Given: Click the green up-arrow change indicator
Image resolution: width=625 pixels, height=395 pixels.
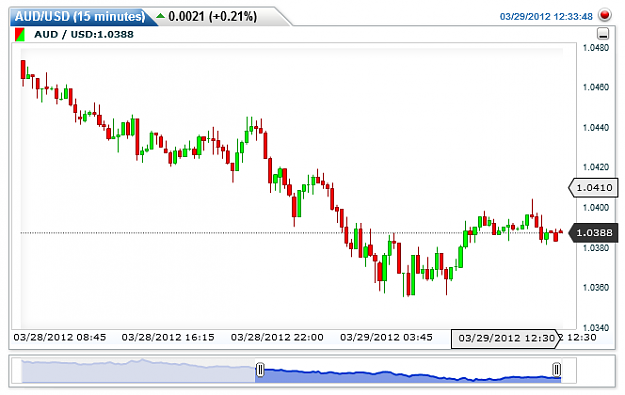Looking at the screenshot, I should pos(160,16).
